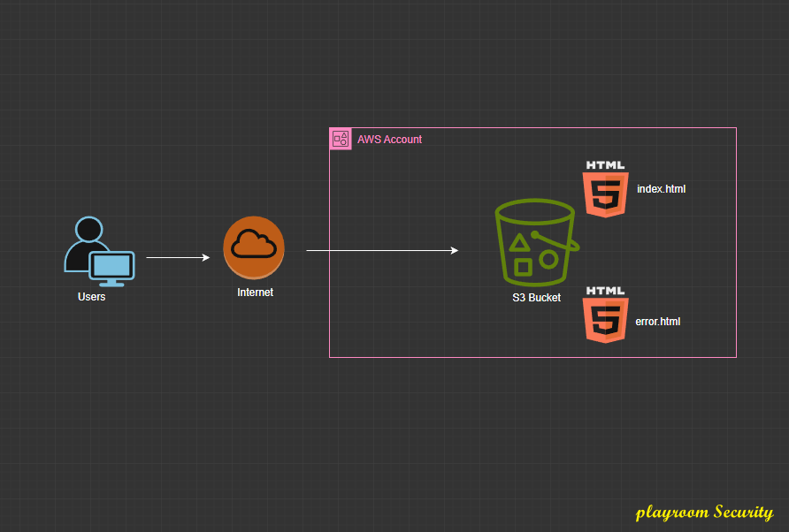Screen dimensions: 789x532
Task: Select the "AWS Account" title text
Action: (389, 140)
